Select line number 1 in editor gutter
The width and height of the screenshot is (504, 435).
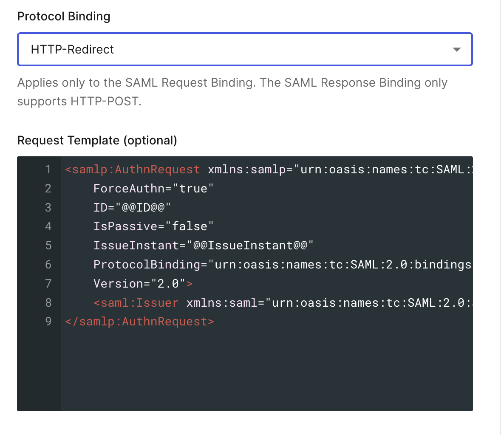(x=48, y=169)
